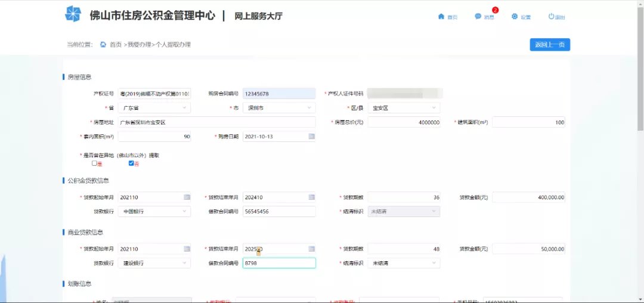644x303 pixels.
Task: Click the 商业贷款信息 section heading
Action: click(x=85, y=232)
